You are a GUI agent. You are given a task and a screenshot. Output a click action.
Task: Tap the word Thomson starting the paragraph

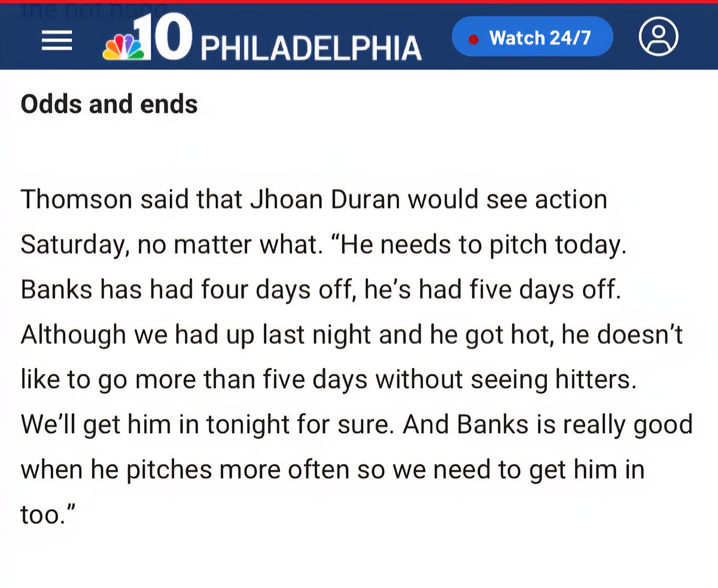pyautogui.click(x=77, y=199)
